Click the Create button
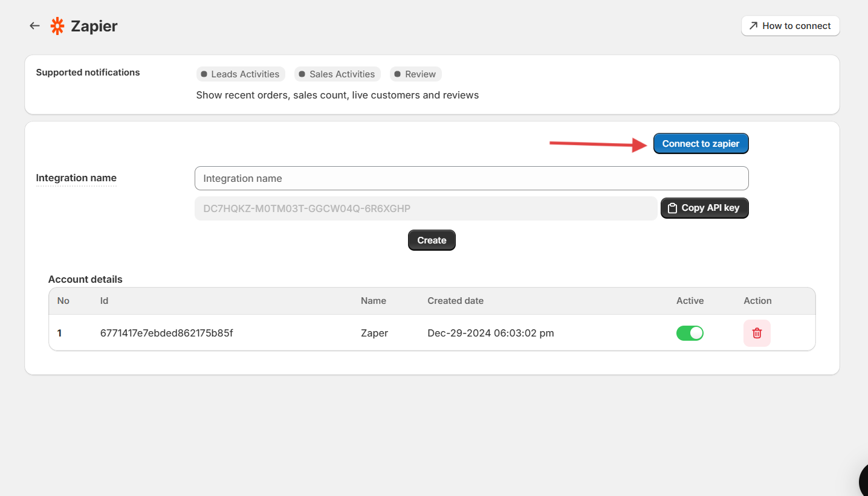Viewport: 868px width, 496px height. click(x=432, y=240)
